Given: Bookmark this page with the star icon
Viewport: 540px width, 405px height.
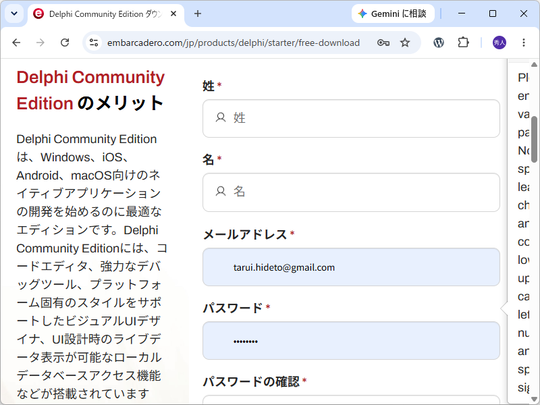Looking at the screenshot, I should (x=405, y=43).
